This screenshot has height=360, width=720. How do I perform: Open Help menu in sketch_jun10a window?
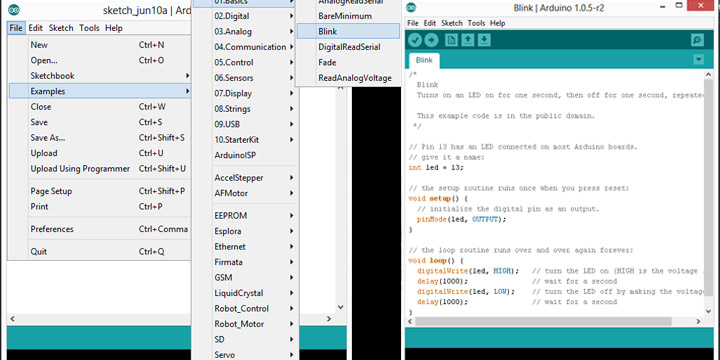click(x=113, y=28)
